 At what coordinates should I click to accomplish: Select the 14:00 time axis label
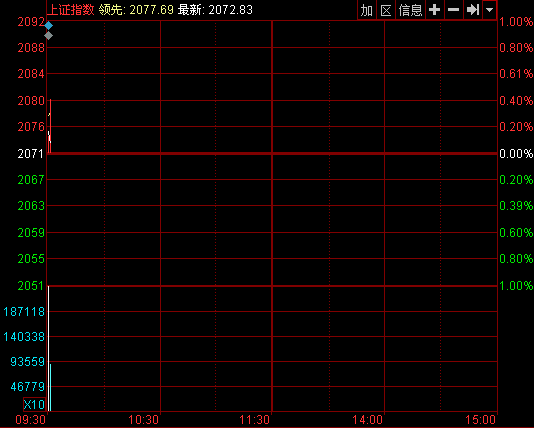pos(367,420)
